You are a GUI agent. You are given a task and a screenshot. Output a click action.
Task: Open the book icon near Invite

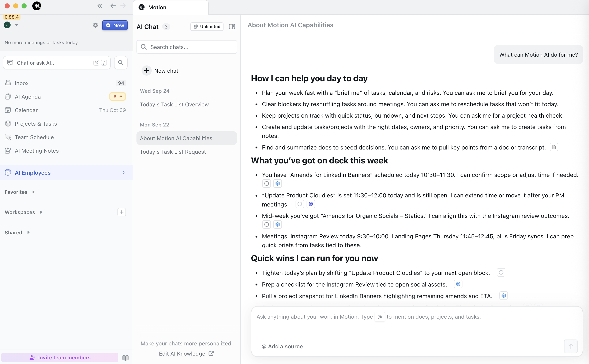click(125, 357)
